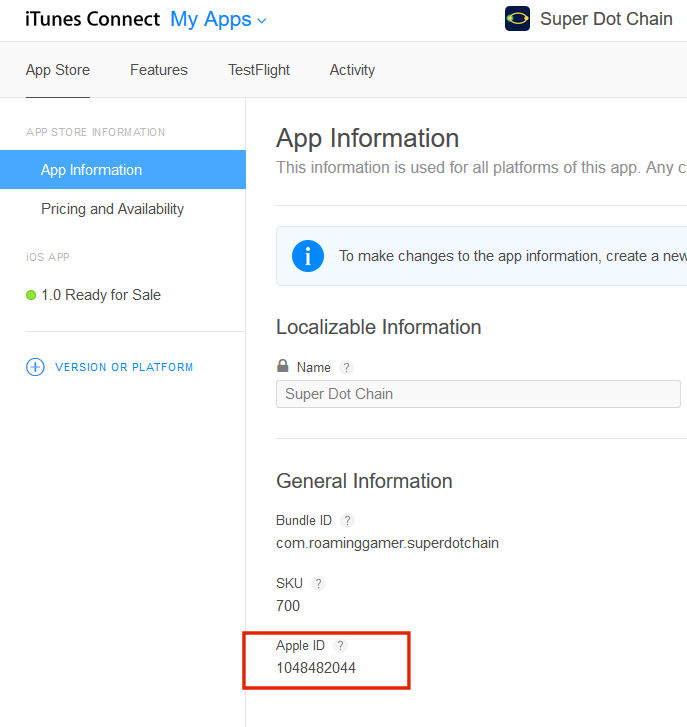Viewport: 687px width, 727px height.
Task: Open the Name help question mark
Action: 346,368
